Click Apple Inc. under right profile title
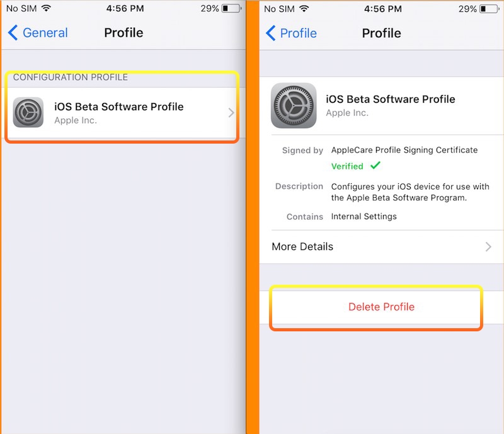This screenshot has width=504, height=434. click(x=347, y=113)
